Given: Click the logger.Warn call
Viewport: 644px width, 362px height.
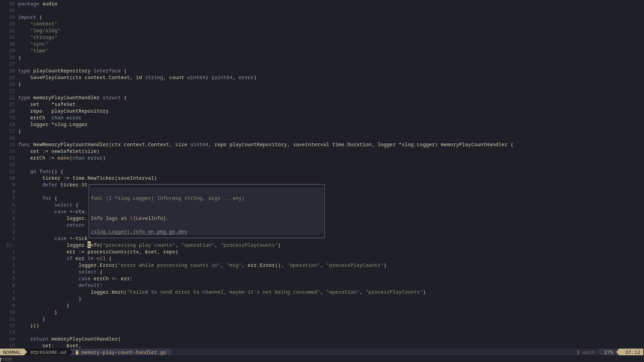Looking at the screenshot, I should tap(258, 292).
